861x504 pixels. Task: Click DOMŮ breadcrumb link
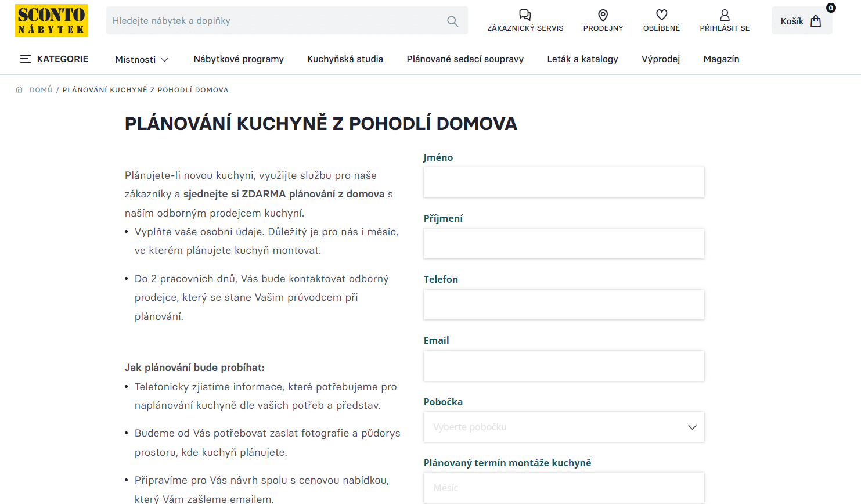pos(41,90)
